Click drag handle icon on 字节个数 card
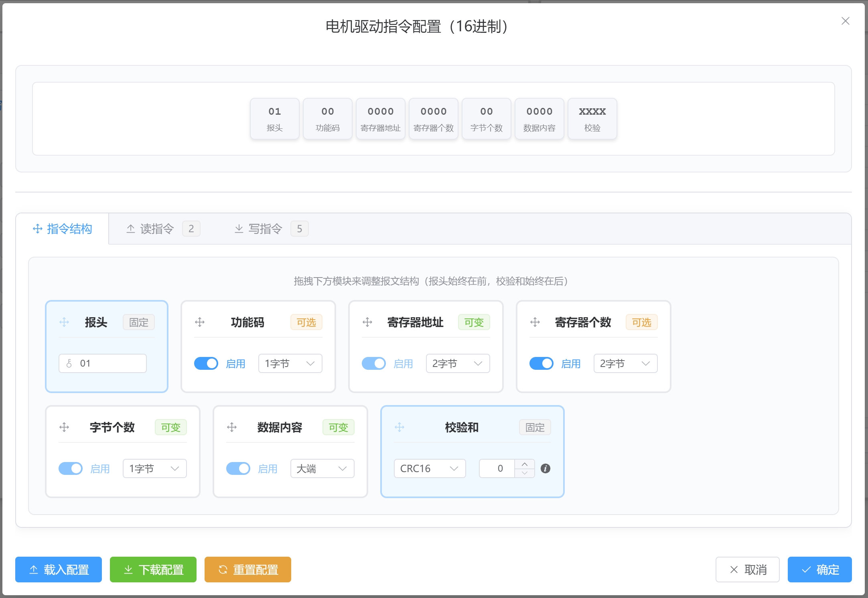 [64, 427]
